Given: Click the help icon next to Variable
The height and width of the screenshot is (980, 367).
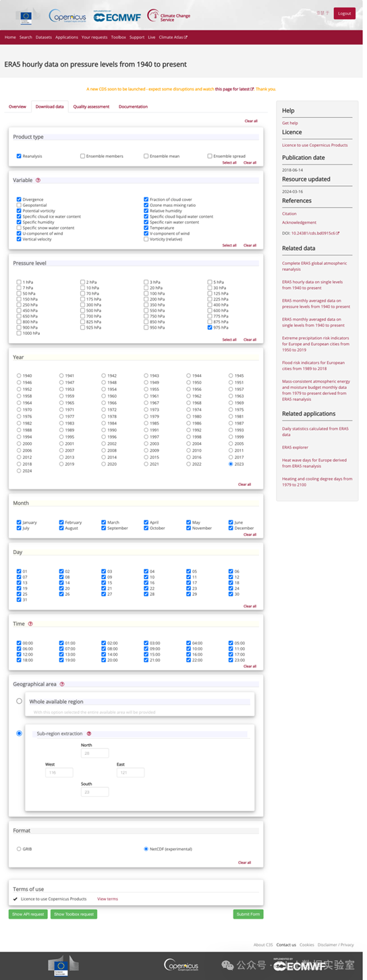Looking at the screenshot, I should 38,180.
